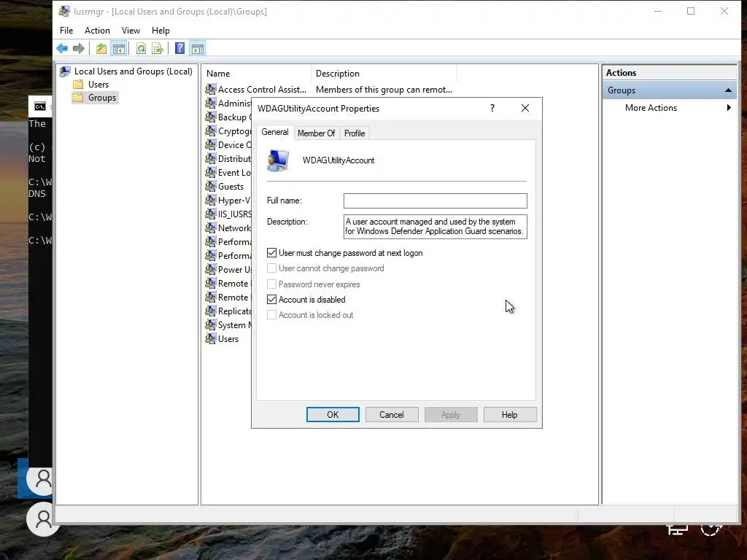Toggle Show/Hide Action Pane toolbar icon
Image resolution: width=747 pixels, height=560 pixels.
197,49
